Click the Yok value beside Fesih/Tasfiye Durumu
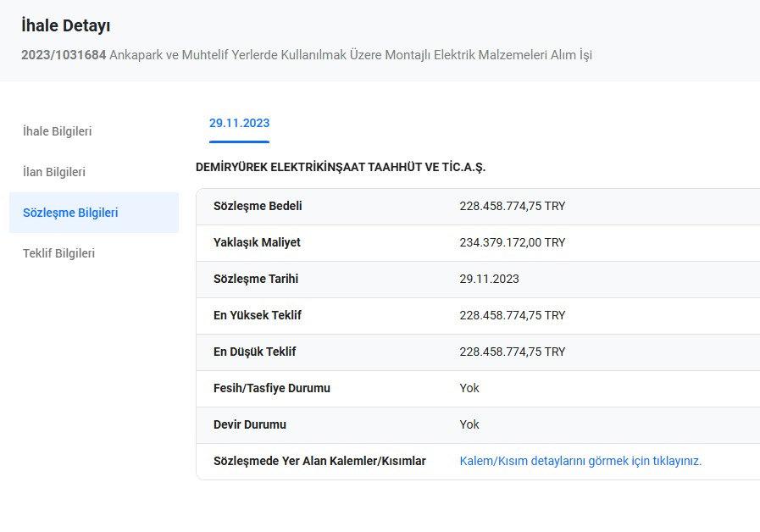This screenshot has width=760, height=532. point(469,388)
